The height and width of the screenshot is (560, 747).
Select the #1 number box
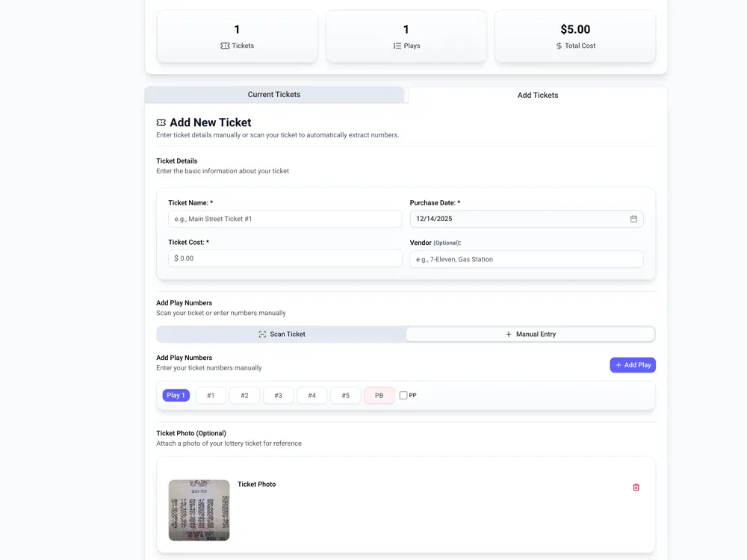[211, 396]
